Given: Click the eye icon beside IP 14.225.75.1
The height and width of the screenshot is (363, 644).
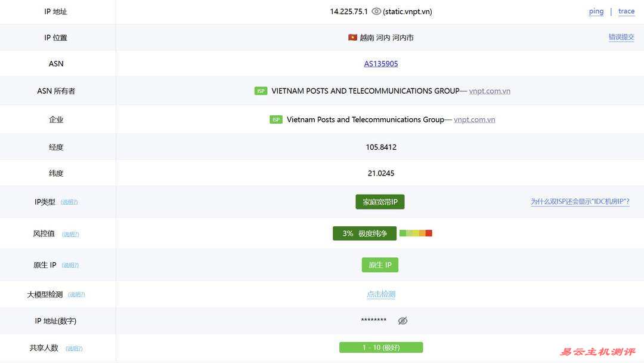Looking at the screenshot, I should 376,11.
